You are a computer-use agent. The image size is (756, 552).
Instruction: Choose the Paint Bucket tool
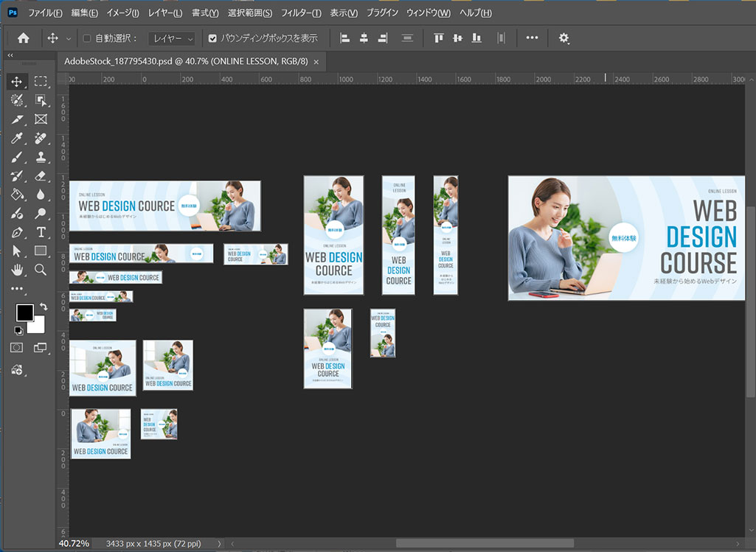[17, 195]
